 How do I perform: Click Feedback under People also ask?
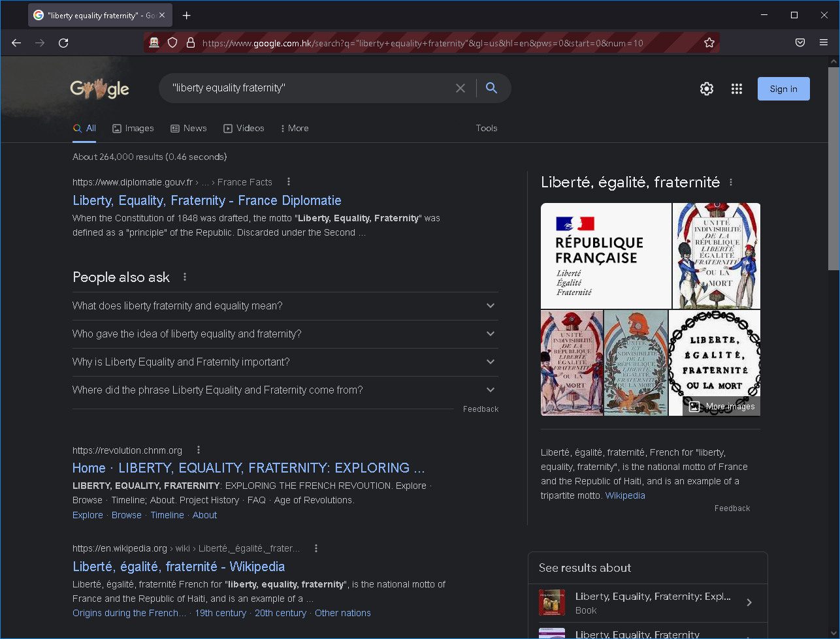481,409
